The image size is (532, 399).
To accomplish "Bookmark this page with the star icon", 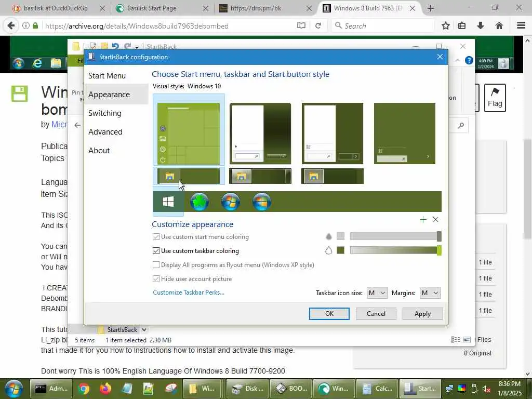I will pos(446,25).
